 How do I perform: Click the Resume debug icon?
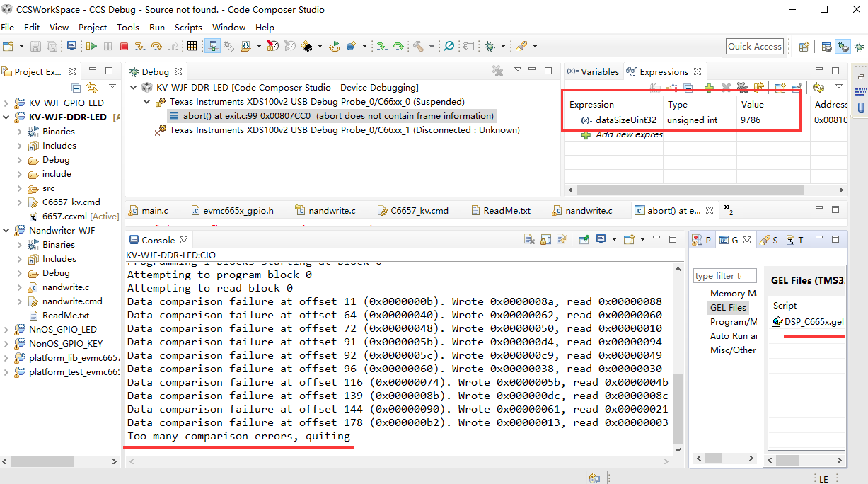coord(92,46)
